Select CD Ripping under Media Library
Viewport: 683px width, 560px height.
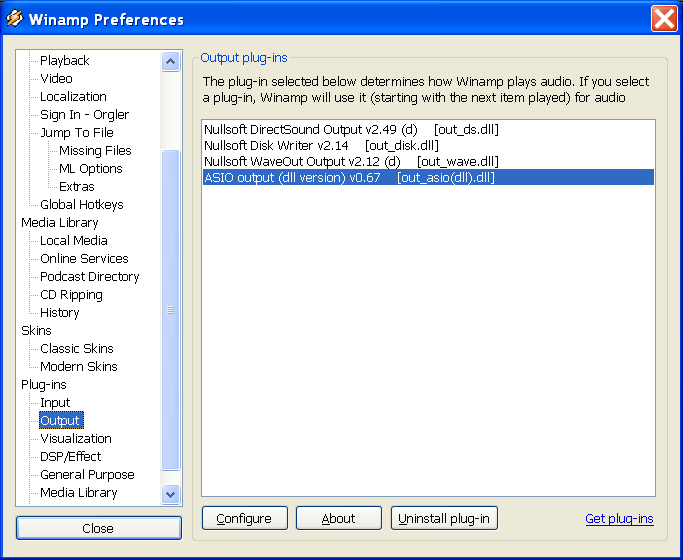tap(71, 295)
